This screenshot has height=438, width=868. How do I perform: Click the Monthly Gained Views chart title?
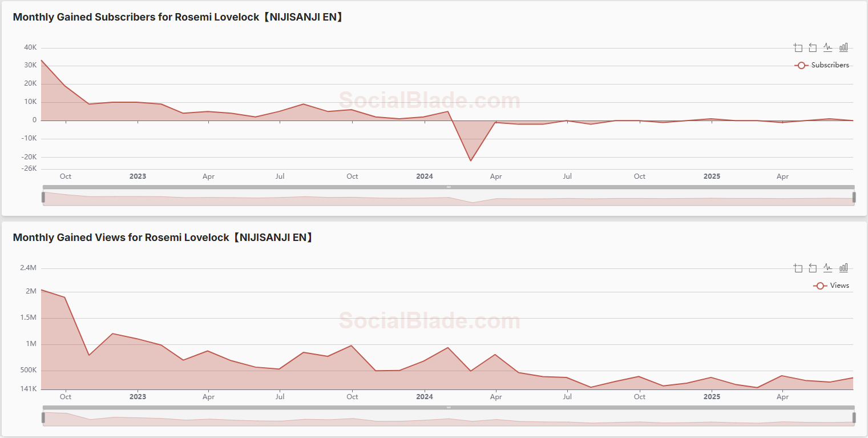point(164,238)
